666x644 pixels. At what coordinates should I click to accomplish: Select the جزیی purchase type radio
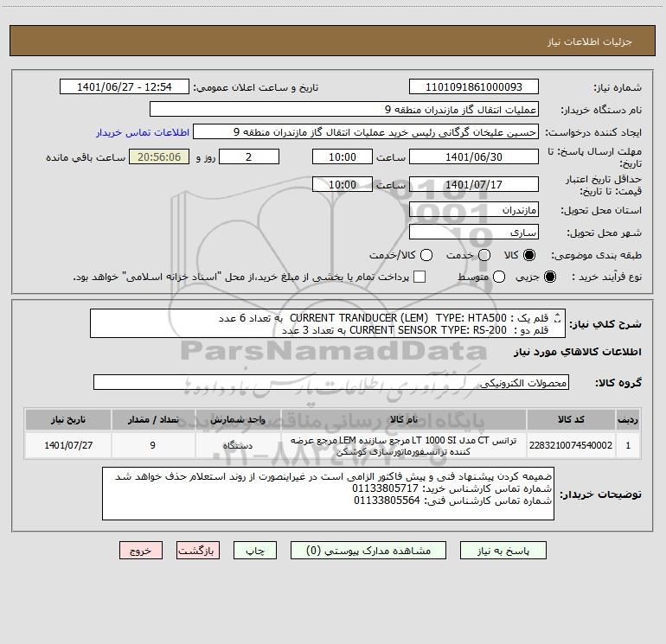point(549,277)
